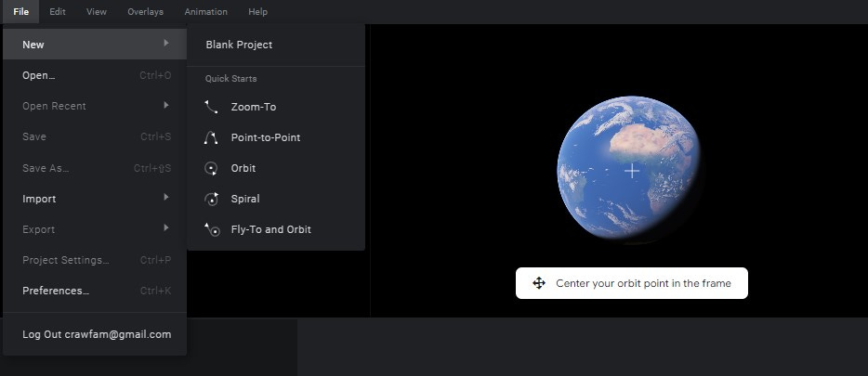Log out of crawfam@gmail.com
The image size is (868, 376).
pyautogui.click(x=95, y=334)
